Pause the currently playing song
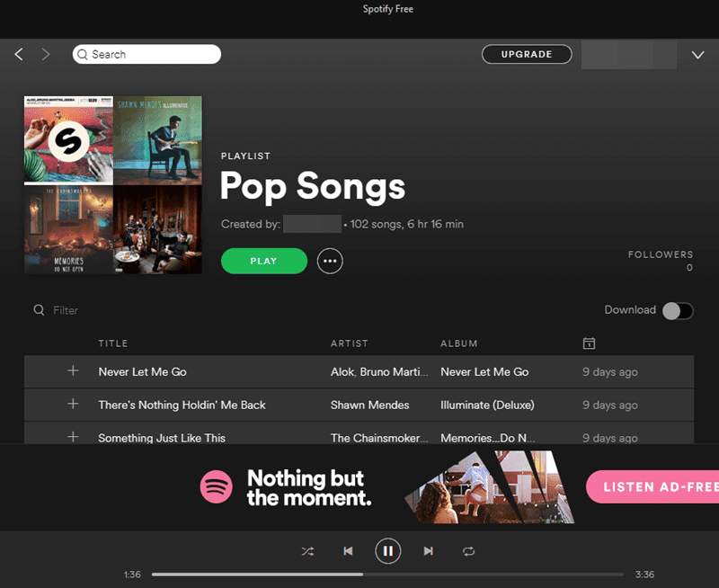Screen dimensions: 719x588 [x=387, y=551]
